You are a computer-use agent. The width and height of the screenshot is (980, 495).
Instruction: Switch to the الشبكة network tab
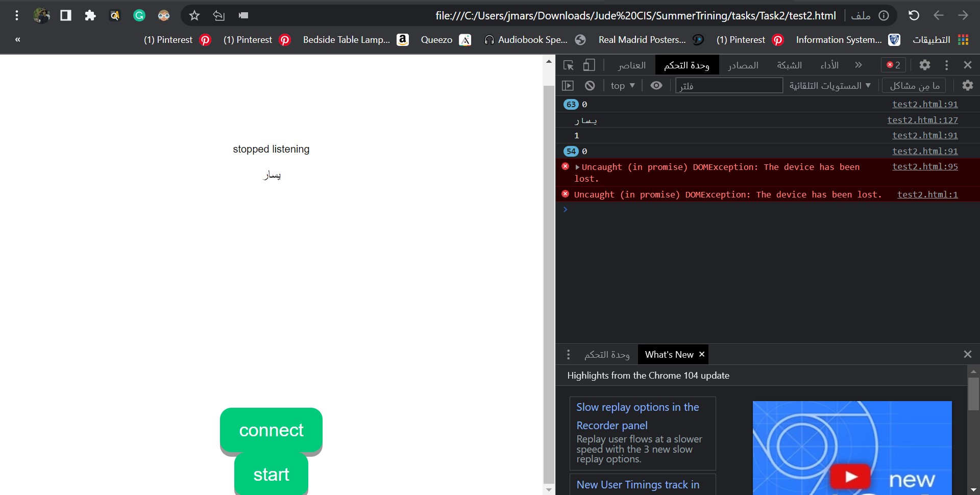(789, 65)
